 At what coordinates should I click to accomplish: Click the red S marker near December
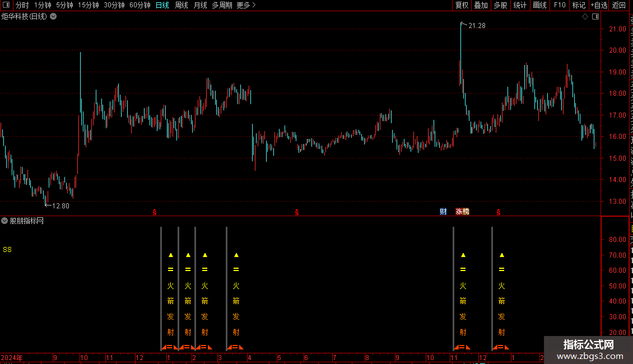pos(155,212)
